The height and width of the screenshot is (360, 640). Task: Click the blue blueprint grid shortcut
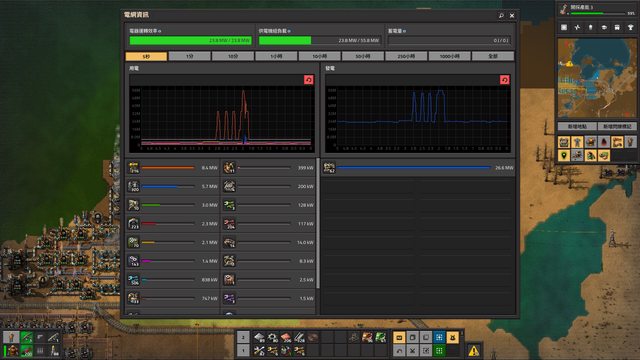[439, 338]
